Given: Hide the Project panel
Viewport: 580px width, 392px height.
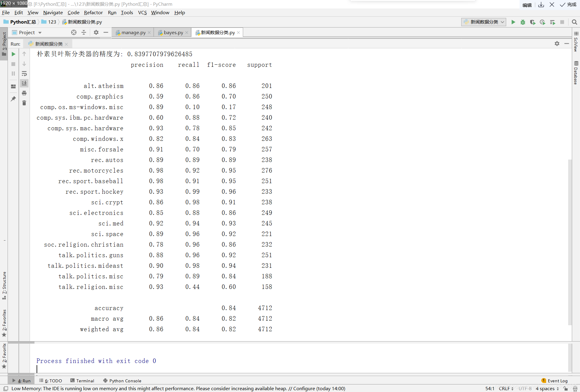Looking at the screenshot, I should click(106, 32).
